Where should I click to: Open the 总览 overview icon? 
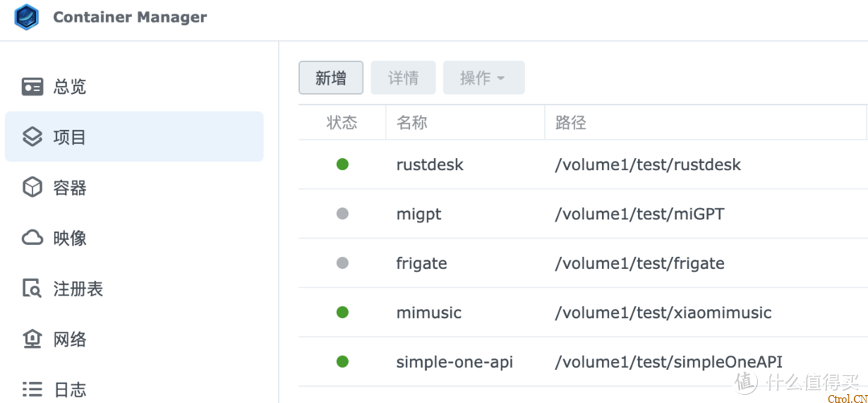pos(32,87)
